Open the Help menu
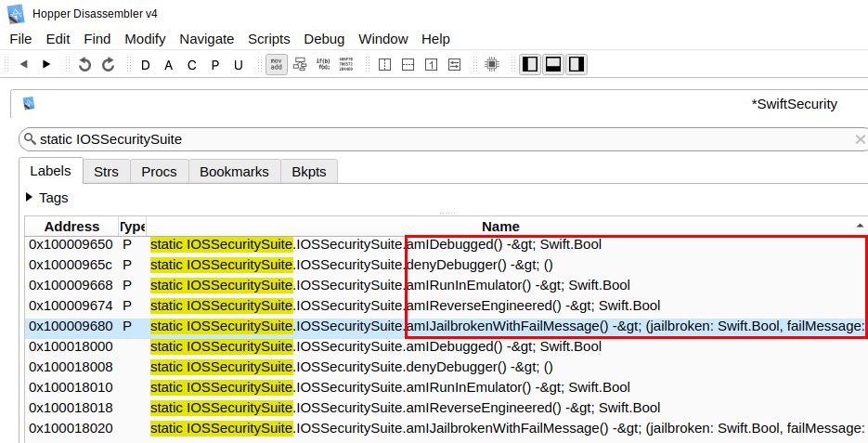This screenshot has width=868, height=443. coord(435,39)
